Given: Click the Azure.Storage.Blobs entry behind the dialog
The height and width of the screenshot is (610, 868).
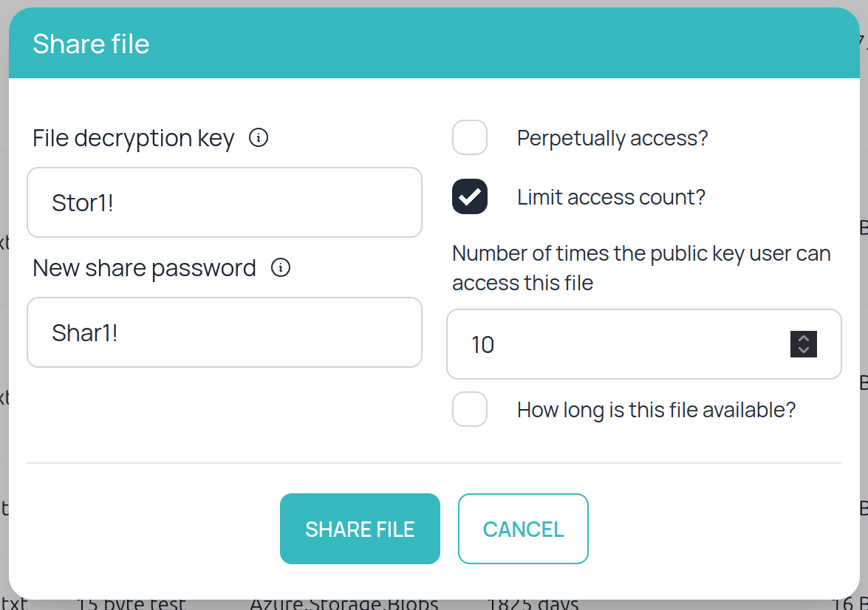Looking at the screenshot, I should (x=344, y=604).
